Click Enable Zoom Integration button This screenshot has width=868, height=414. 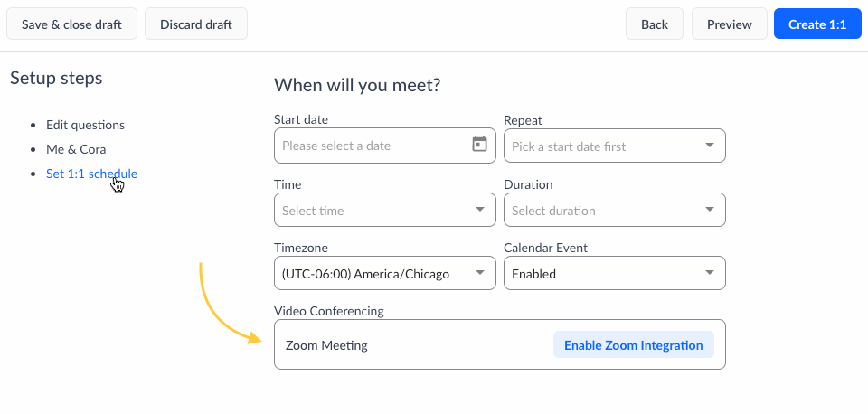pyautogui.click(x=633, y=345)
